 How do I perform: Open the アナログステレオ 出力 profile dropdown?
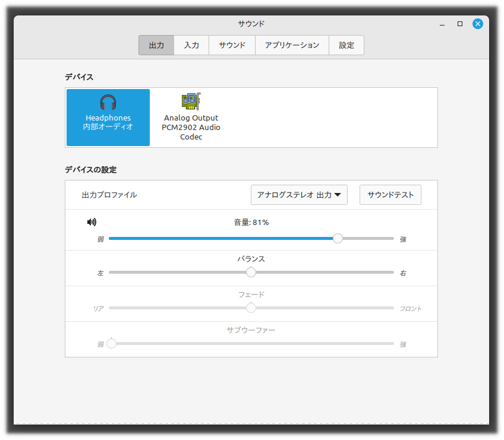tap(299, 195)
